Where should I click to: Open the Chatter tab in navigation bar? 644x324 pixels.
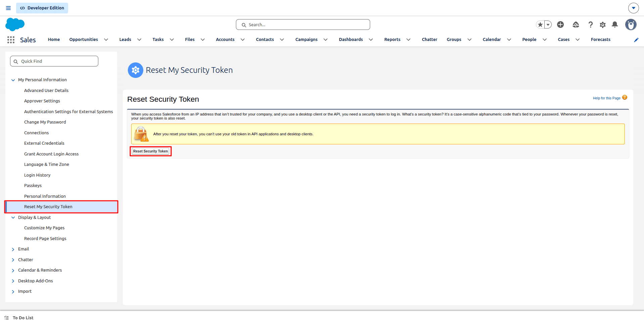click(430, 40)
